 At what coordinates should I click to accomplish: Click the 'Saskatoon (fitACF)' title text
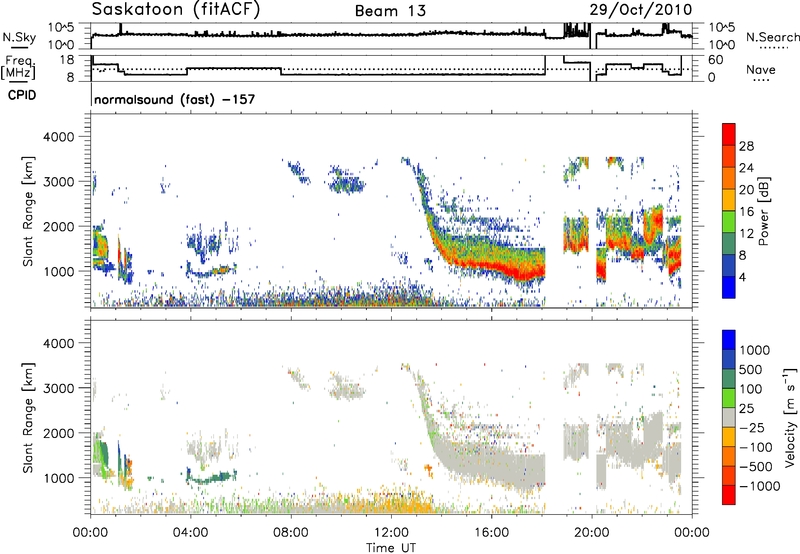pos(176,10)
